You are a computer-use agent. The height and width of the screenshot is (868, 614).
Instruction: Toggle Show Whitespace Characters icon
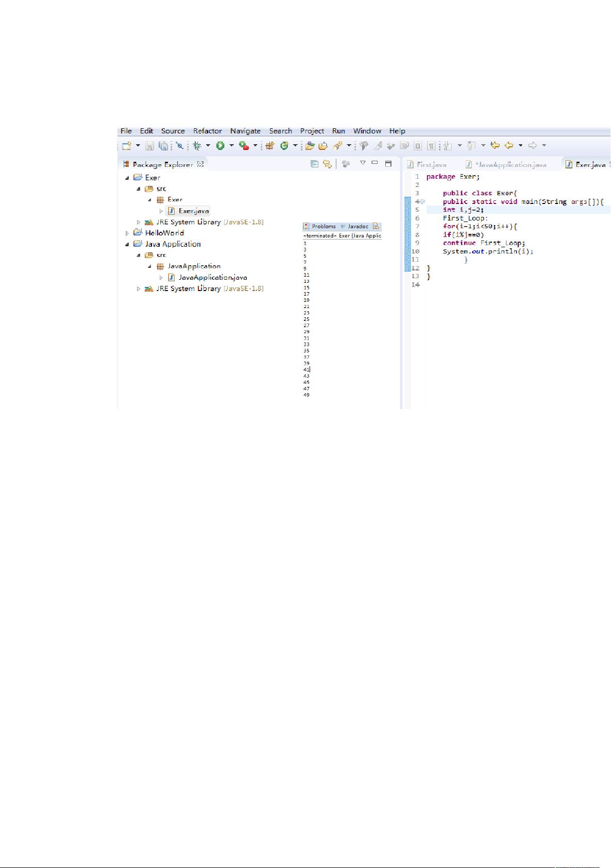(431, 146)
